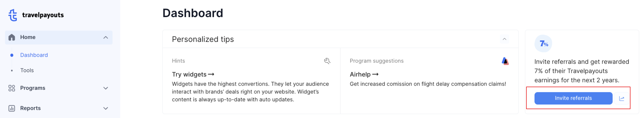Viewport: 644px width, 118px height.
Task: Click the Travelpayouts logo icon
Action: (x=13, y=15)
